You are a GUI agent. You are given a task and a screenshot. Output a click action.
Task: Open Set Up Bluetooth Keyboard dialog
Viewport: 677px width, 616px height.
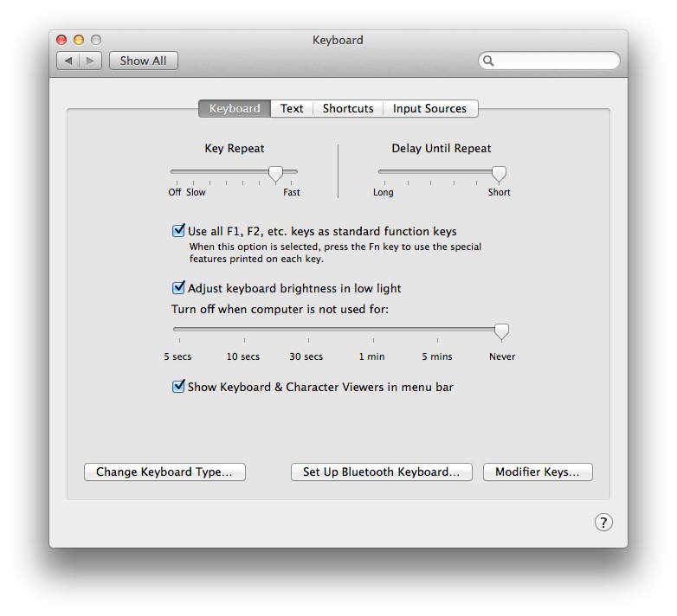(381, 472)
